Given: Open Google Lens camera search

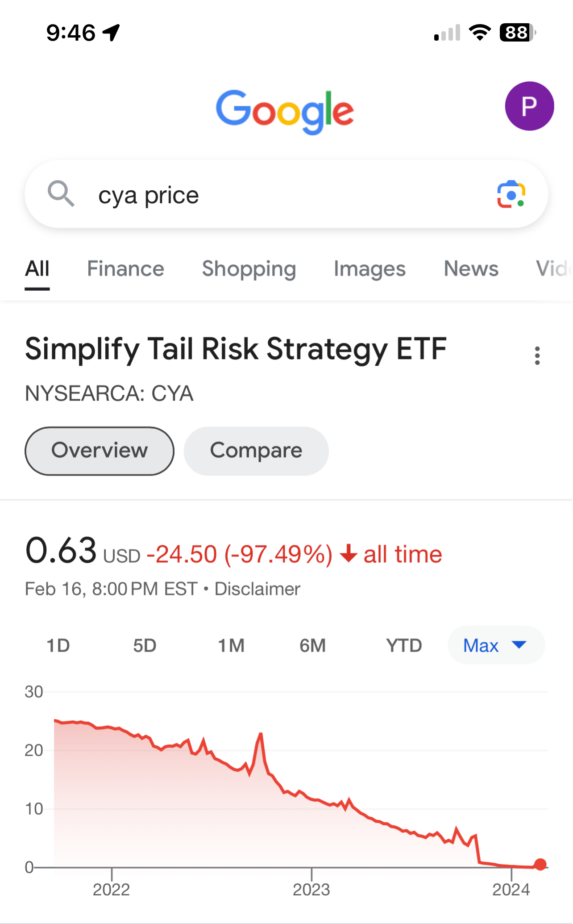Looking at the screenshot, I should coord(511,195).
